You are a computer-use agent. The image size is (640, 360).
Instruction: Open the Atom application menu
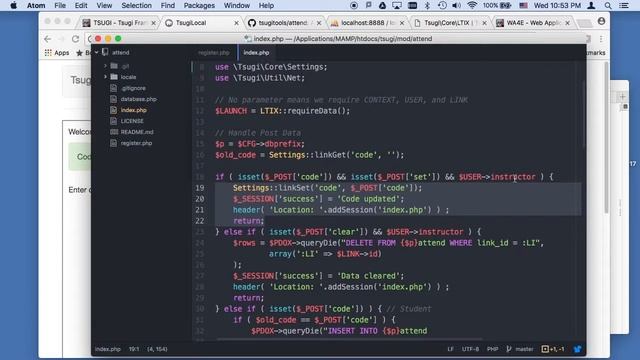pos(36,5)
